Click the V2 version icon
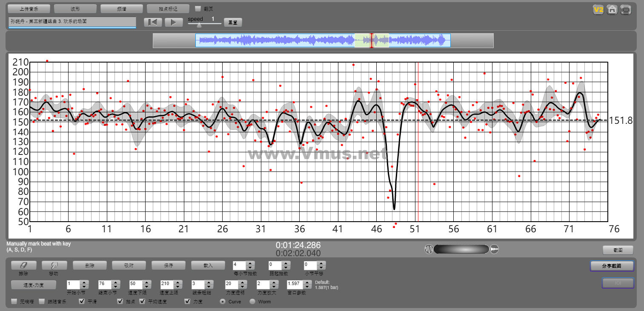 (598, 10)
